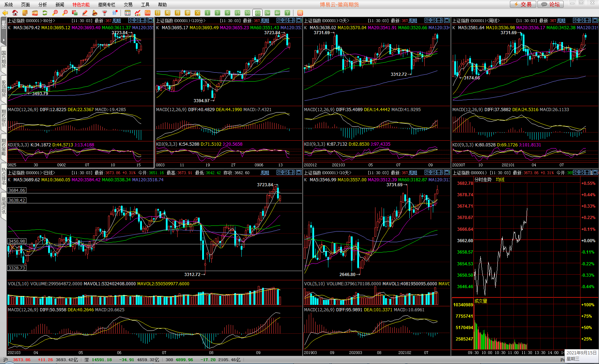Click the yellow notes toolbar icon
The image size is (599, 364).
click(25, 13)
